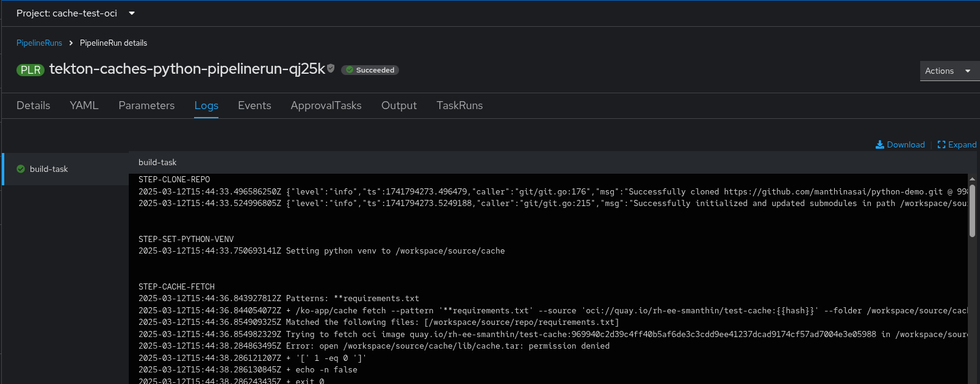This screenshot has height=384, width=980.
Task: Navigate to the PipelineRuns breadcrumb link
Action: [x=39, y=43]
